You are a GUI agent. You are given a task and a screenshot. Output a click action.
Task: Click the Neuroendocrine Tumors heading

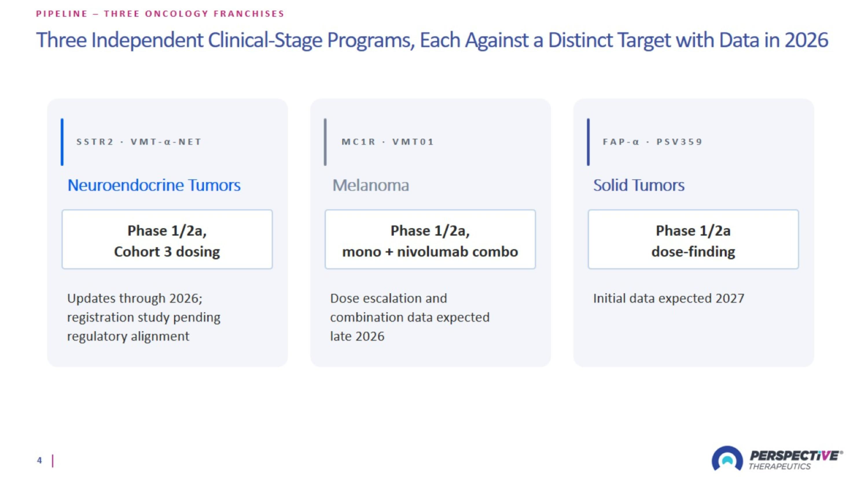pyautogui.click(x=154, y=185)
